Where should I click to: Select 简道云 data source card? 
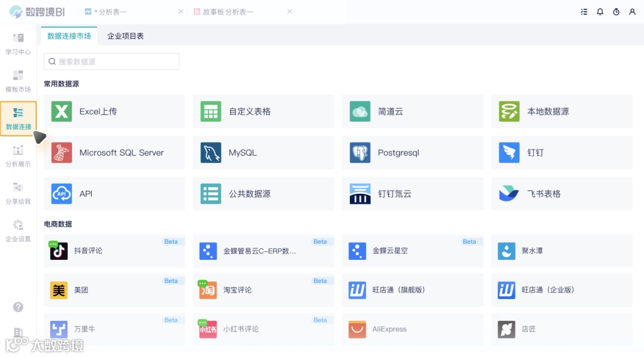tap(413, 111)
